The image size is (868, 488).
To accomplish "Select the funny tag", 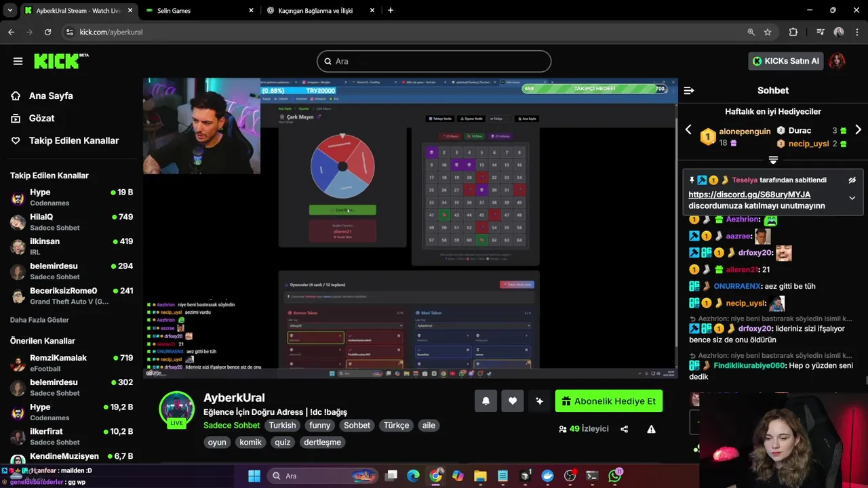I will click(320, 426).
